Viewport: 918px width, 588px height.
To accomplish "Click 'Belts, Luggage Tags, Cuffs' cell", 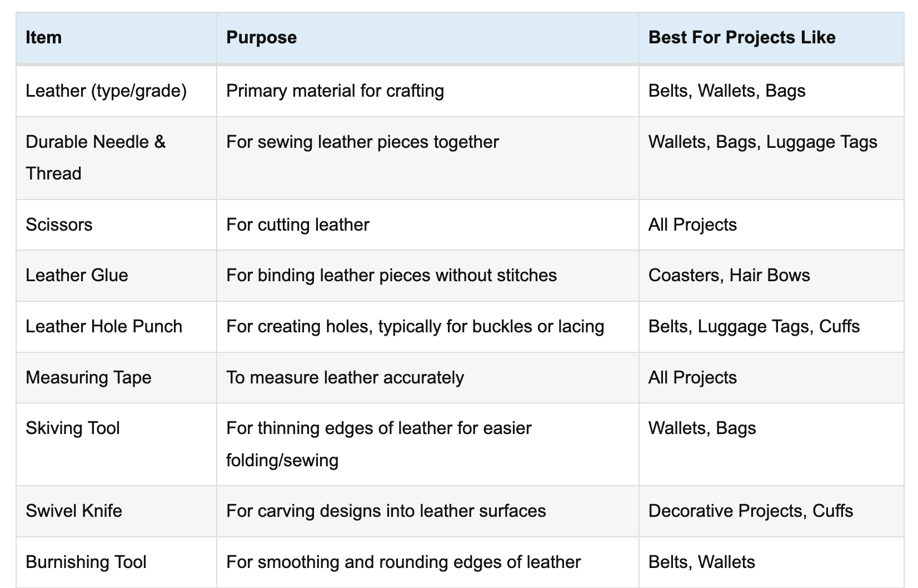I will click(x=771, y=327).
